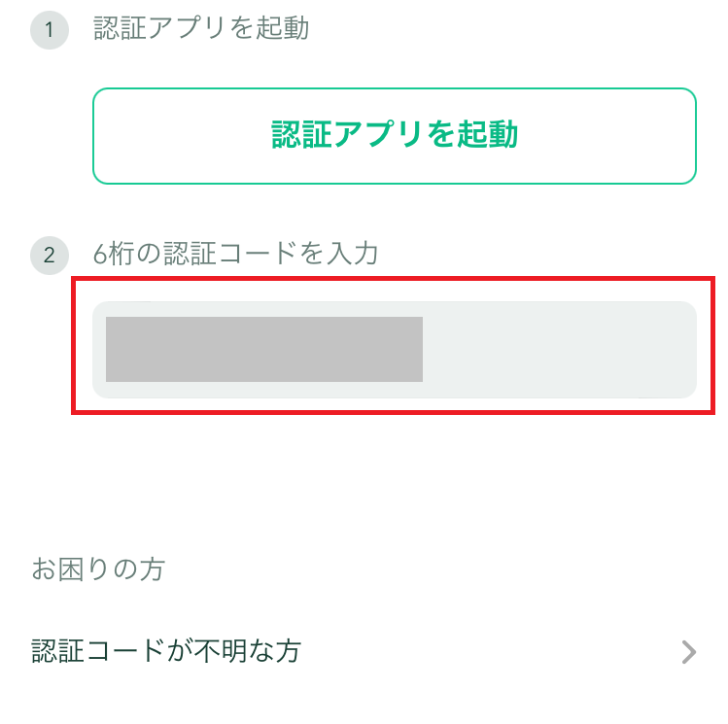
Task: Click the 認証アプリを起動 green outlined button
Action: click(x=394, y=136)
